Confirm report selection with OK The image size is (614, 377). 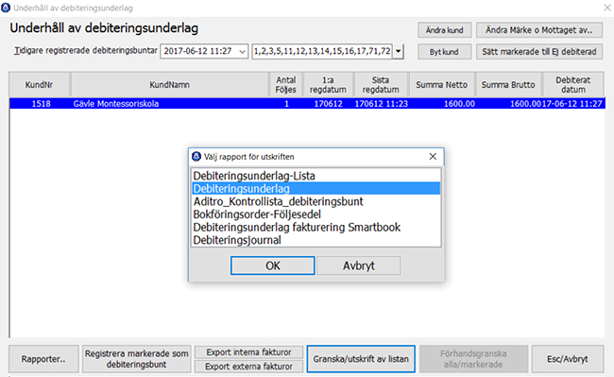pos(273,266)
